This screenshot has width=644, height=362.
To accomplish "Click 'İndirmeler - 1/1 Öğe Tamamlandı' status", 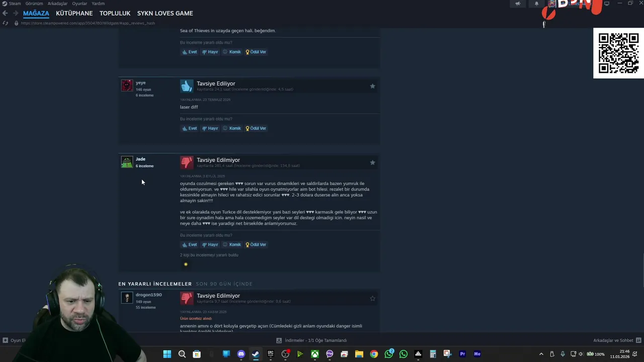I will tap(316, 340).
